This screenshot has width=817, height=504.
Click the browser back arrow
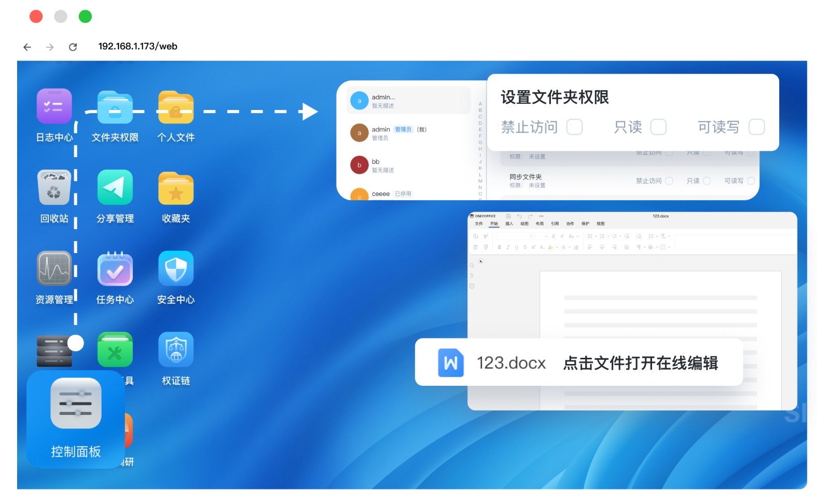click(x=27, y=47)
